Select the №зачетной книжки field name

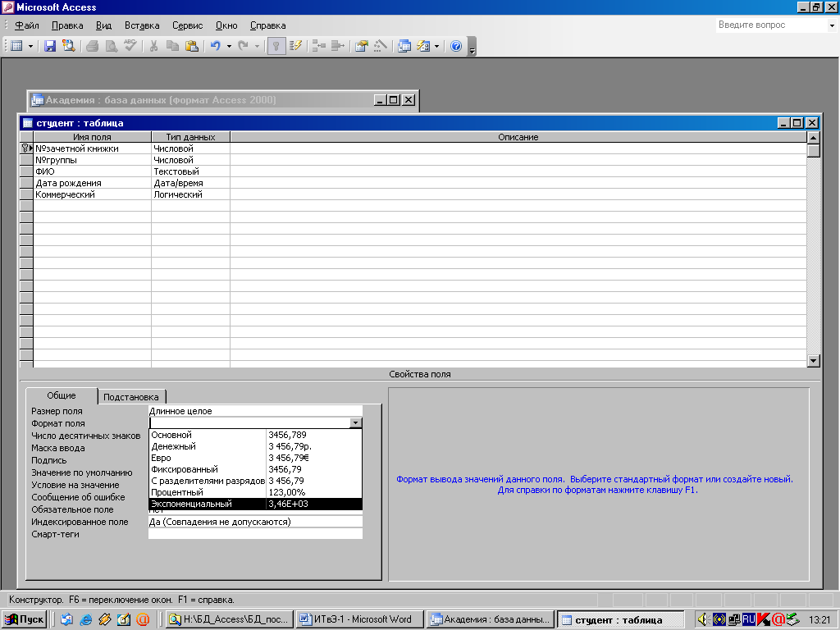[x=92, y=148]
